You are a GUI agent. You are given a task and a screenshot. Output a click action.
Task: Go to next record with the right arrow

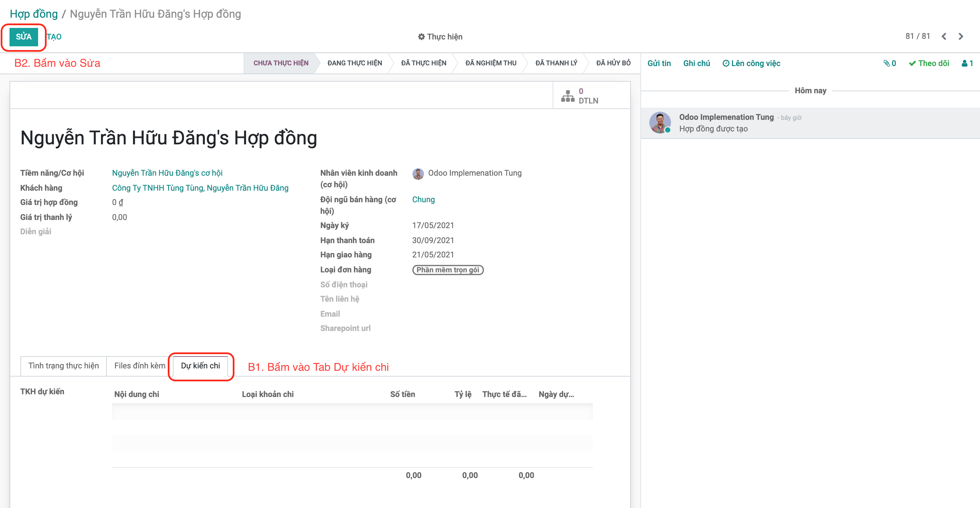coord(961,36)
